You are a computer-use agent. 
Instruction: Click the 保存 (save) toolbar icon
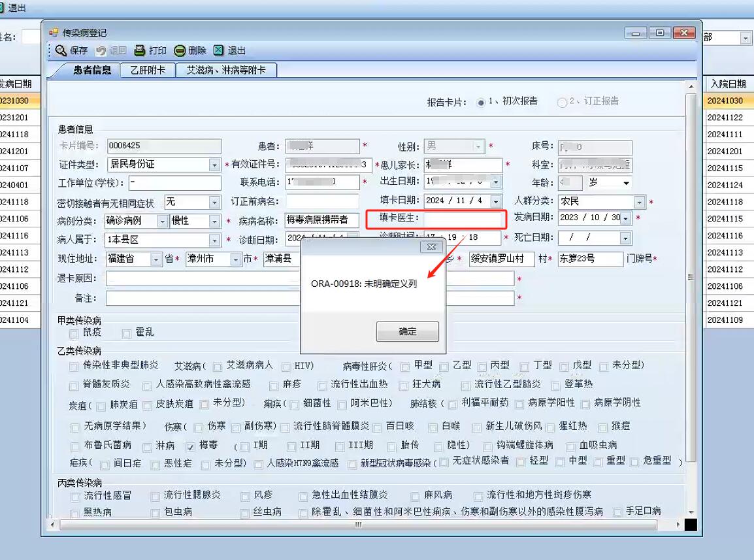coord(61,50)
